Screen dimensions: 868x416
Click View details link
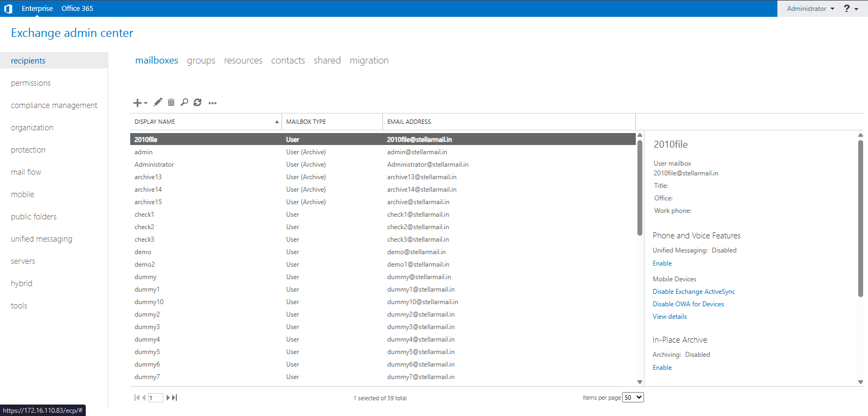click(669, 317)
